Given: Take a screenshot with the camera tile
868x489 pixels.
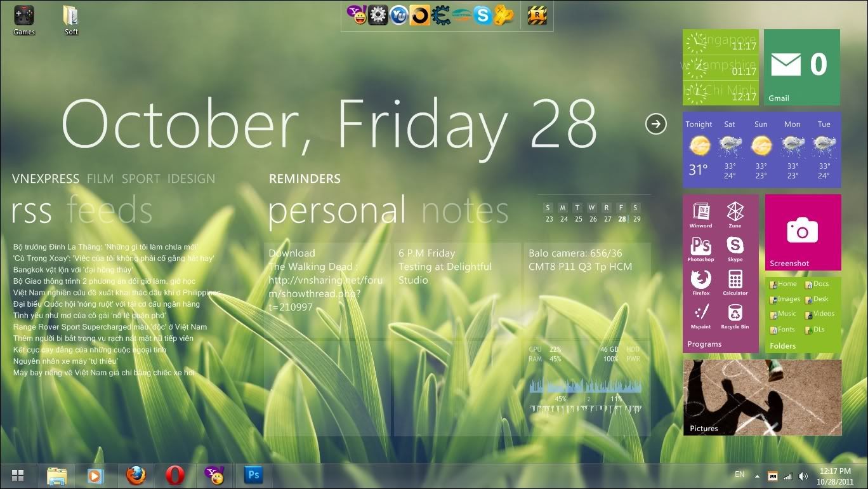Looking at the screenshot, I should 803,232.
